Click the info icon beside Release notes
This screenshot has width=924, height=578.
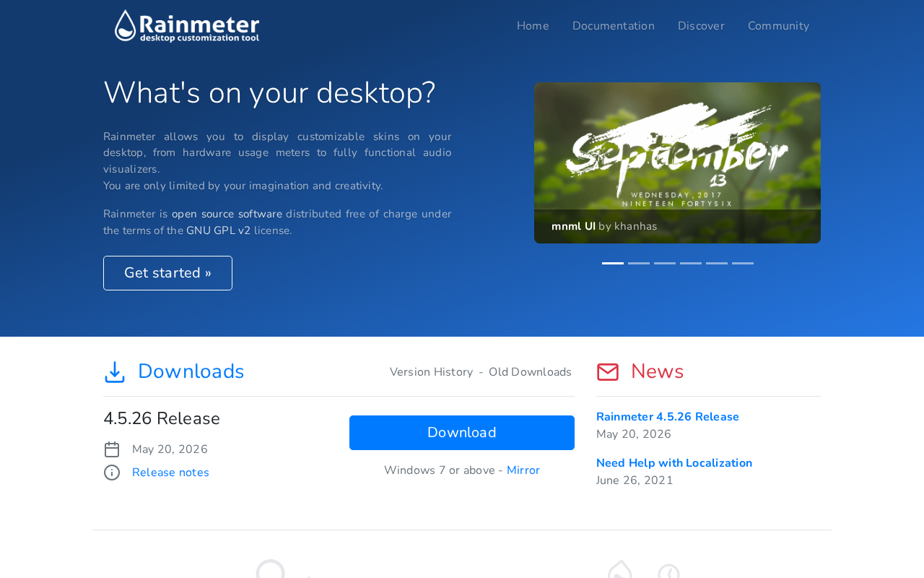112,473
